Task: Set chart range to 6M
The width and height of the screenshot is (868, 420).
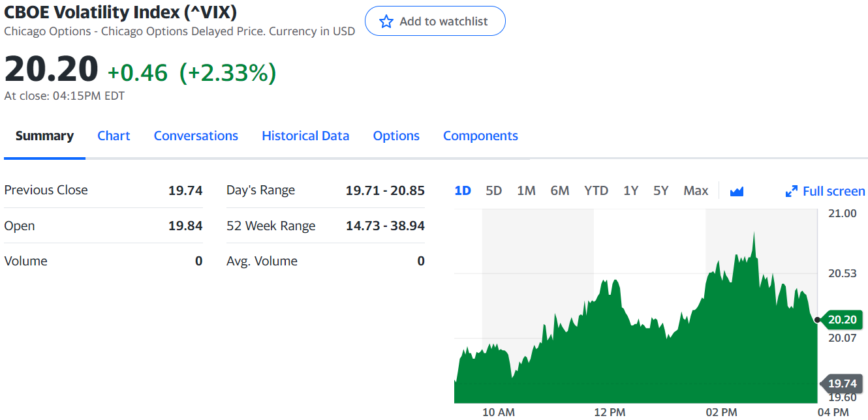Action: [560, 190]
